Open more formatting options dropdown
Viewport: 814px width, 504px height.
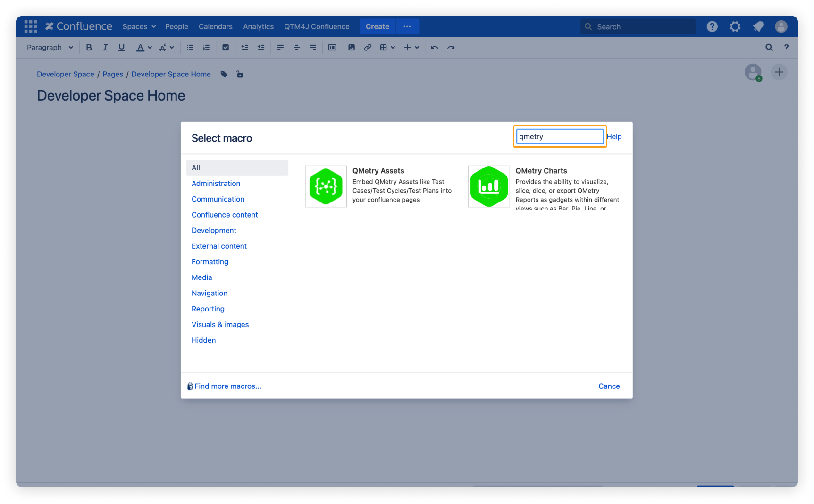(x=167, y=47)
